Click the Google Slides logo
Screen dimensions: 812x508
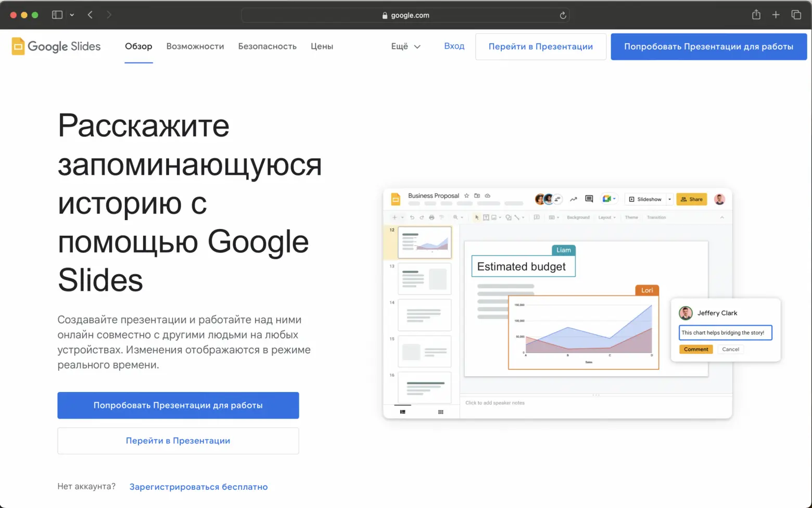pos(56,46)
